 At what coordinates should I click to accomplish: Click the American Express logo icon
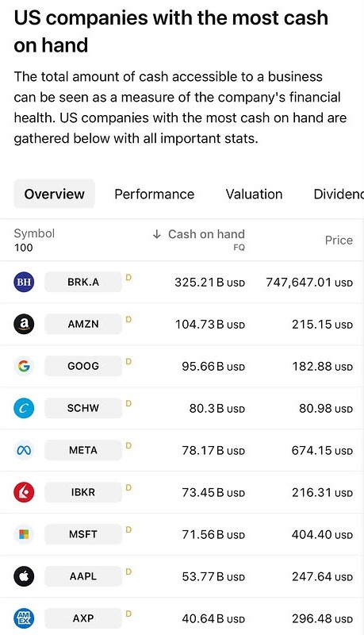24,619
